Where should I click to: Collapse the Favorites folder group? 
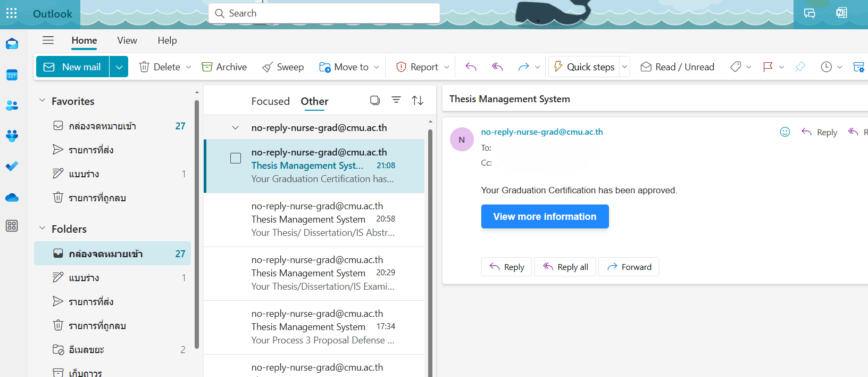[43, 101]
